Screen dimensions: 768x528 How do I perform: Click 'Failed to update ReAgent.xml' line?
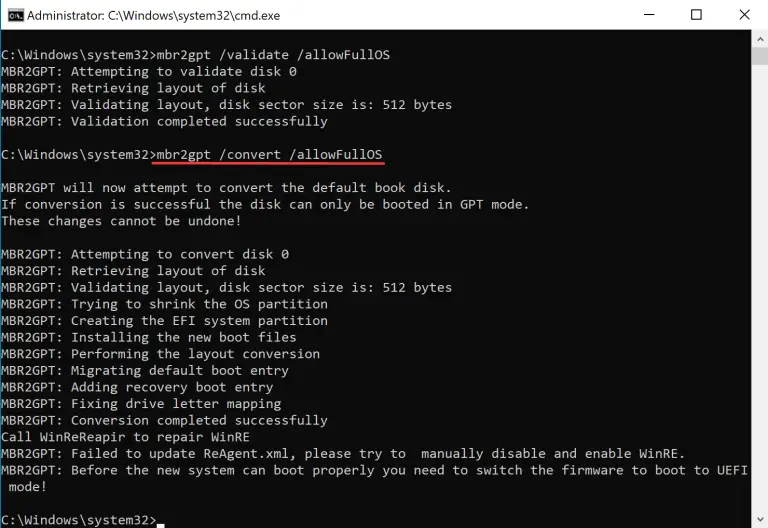343,454
